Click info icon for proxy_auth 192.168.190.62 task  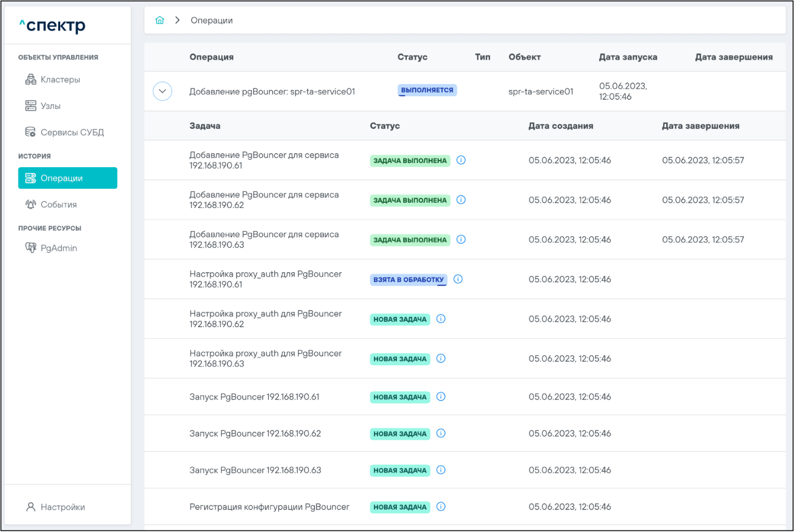441,319
